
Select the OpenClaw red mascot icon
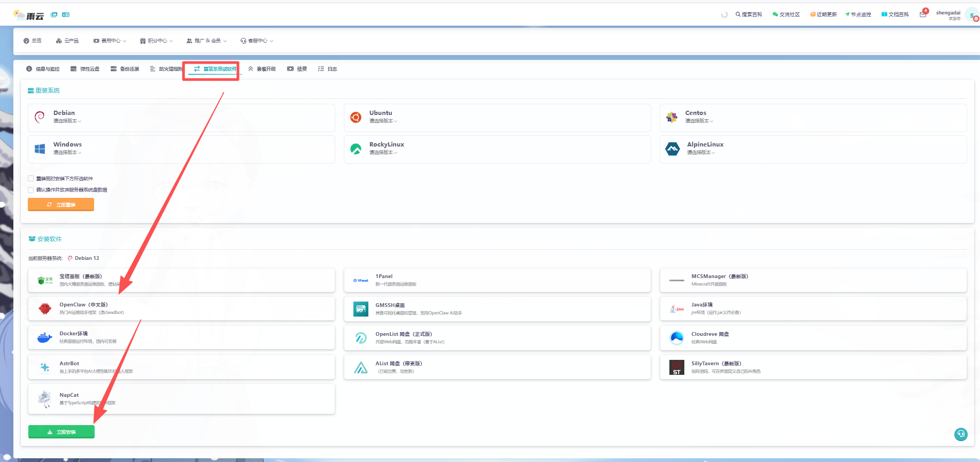45,309
